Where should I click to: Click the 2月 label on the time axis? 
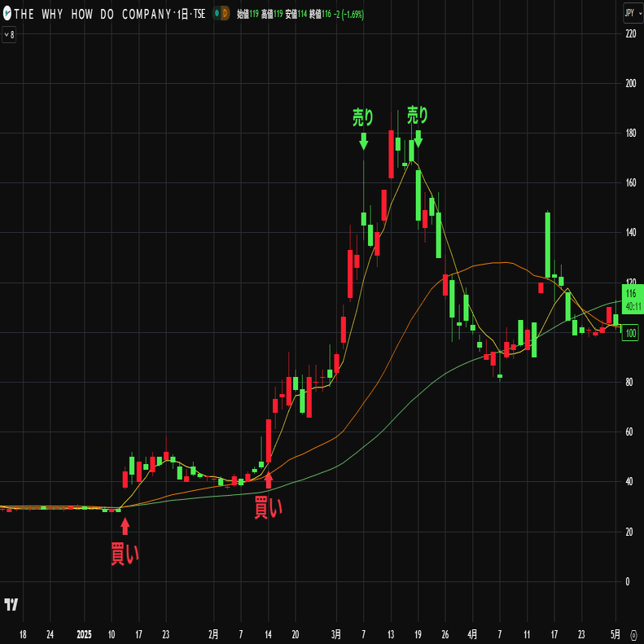pos(213,635)
